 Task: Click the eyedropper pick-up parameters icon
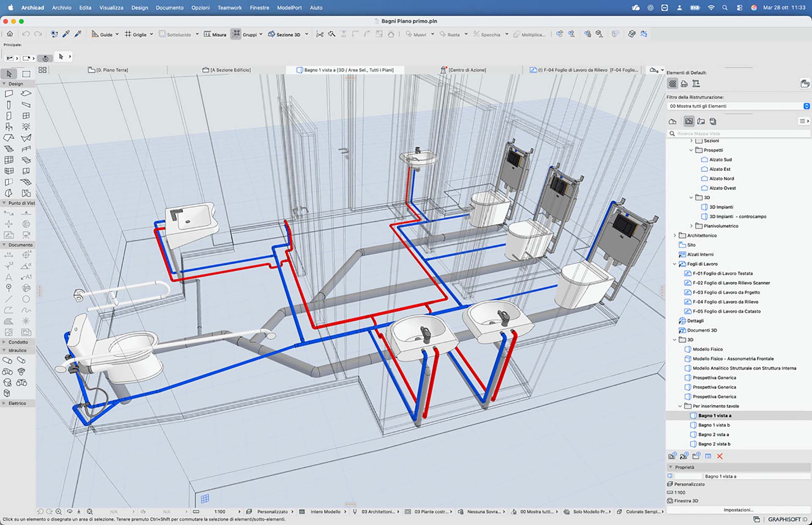[66, 34]
